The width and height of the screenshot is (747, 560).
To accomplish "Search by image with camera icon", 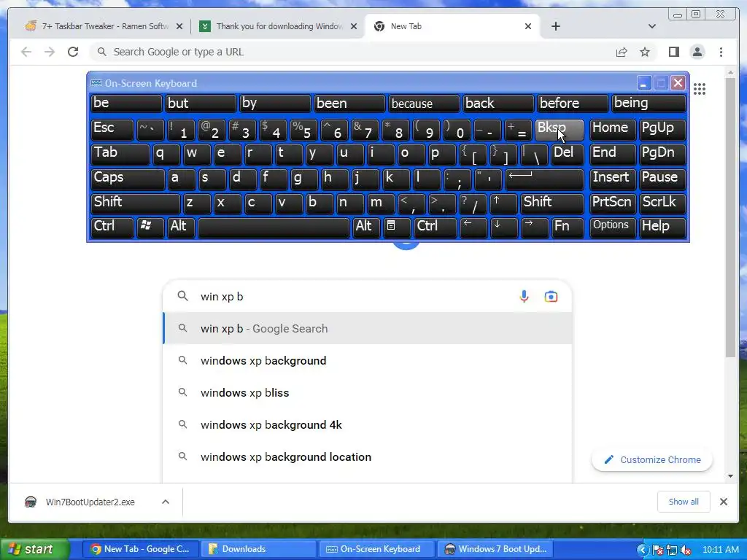I will coord(551,296).
